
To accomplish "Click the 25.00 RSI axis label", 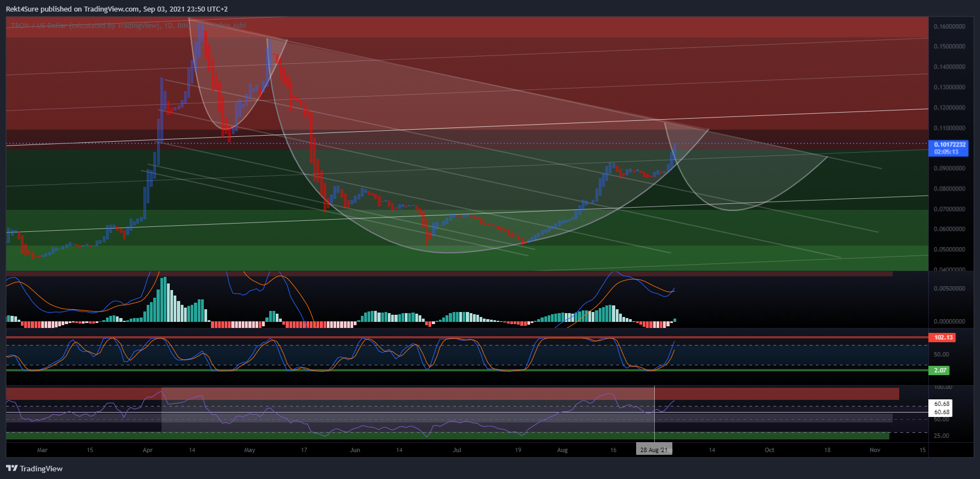I will click(942, 436).
